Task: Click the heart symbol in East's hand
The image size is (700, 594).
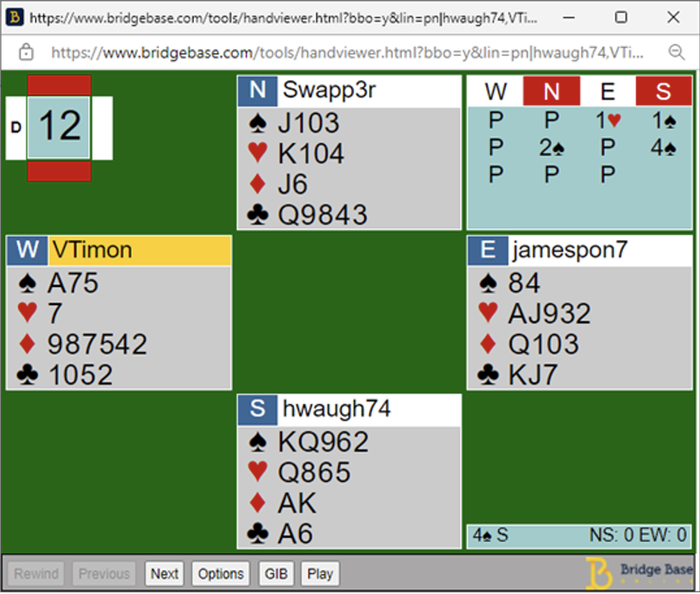Action: [x=488, y=313]
